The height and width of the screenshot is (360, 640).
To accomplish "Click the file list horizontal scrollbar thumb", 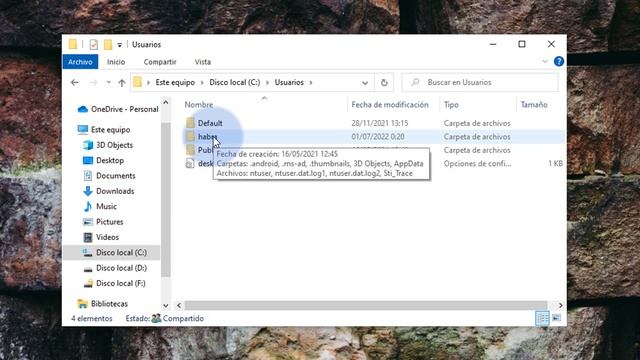I will tap(366, 305).
